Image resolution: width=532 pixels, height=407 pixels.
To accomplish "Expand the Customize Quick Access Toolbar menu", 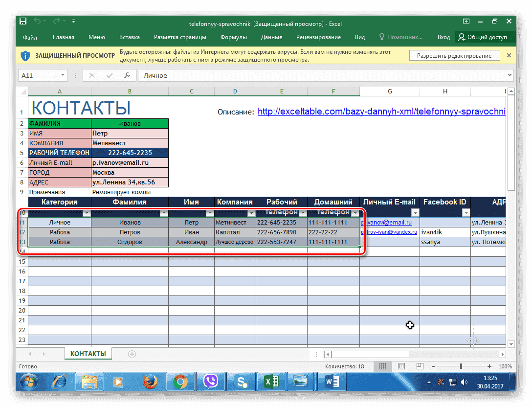I will [73, 21].
